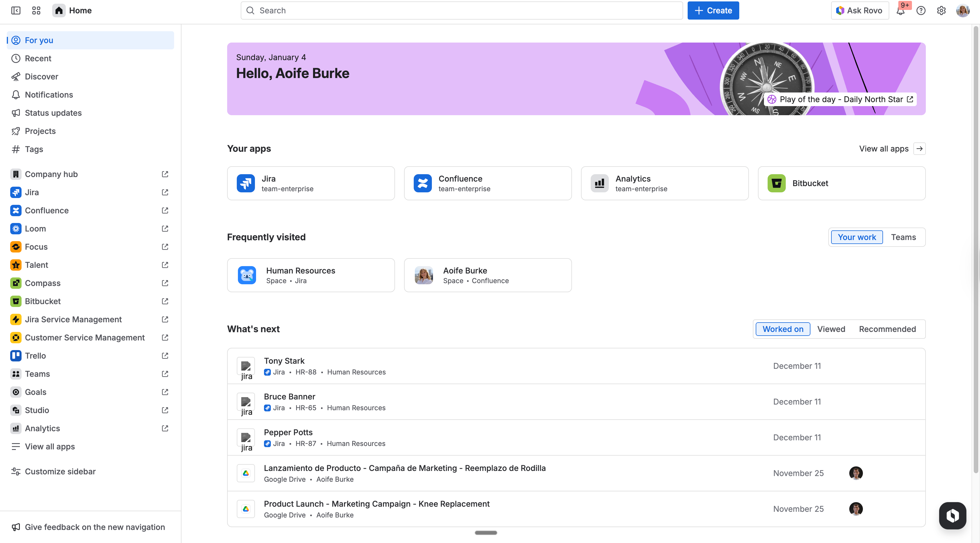
Task: Open the notifications bell showing 9+
Action: coord(900,11)
